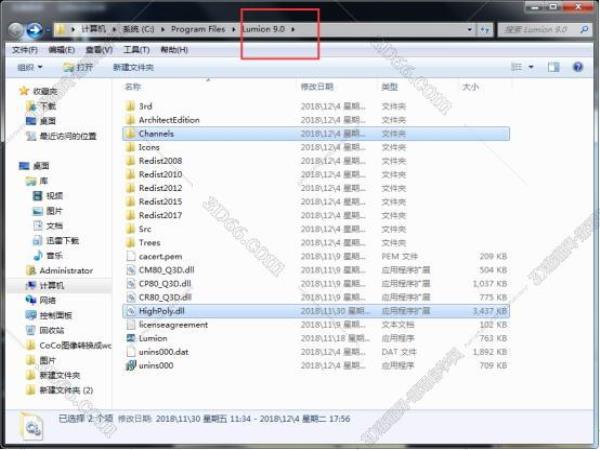Select the CP80_Q3D.dll file
This screenshot has height=450, width=600.
[x=165, y=284]
